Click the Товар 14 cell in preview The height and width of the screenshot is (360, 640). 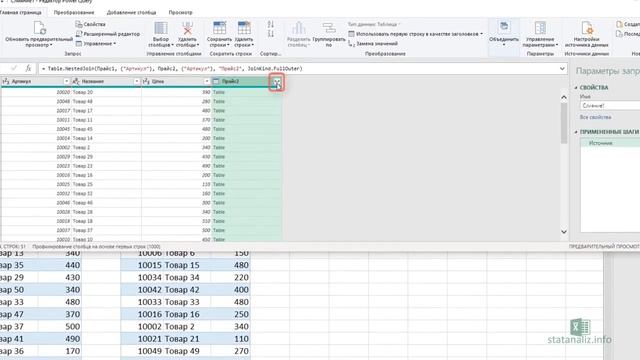pyautogui.click(x=106, y=138)
